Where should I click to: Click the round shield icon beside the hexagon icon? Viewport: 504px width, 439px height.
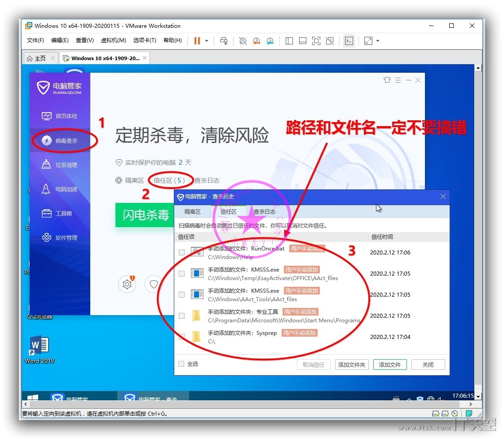[154, 284]
